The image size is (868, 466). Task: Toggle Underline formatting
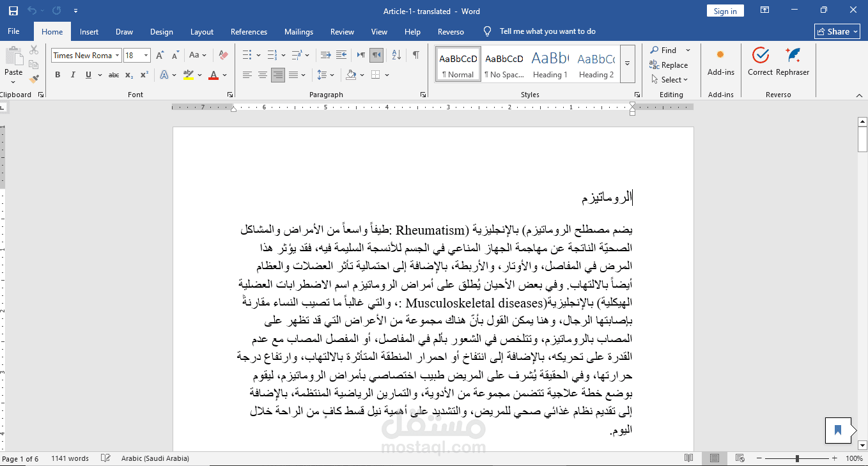pos(88,75)
